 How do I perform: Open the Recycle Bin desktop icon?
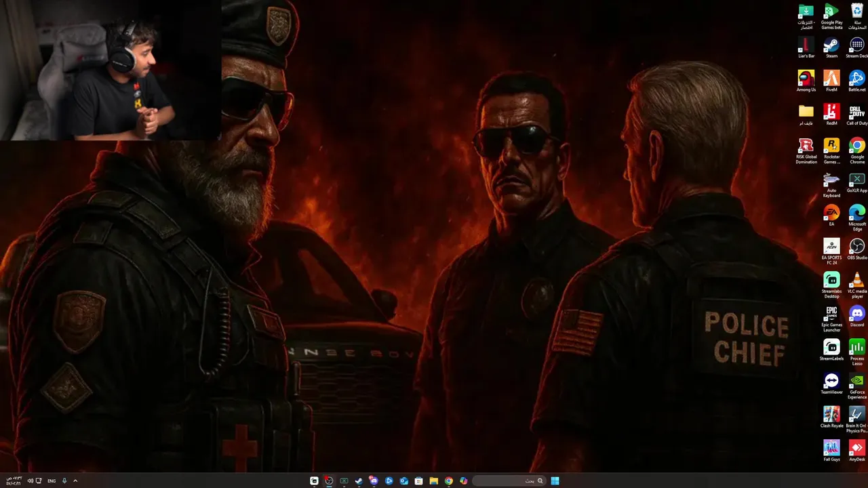pyautogui.click(x=857, y=16)
